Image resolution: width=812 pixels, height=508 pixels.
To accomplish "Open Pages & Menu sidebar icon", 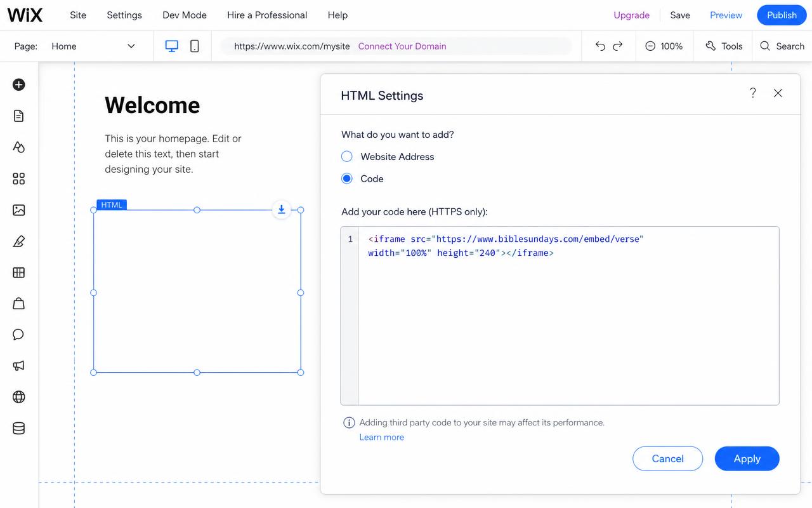I will coord(19,116).
